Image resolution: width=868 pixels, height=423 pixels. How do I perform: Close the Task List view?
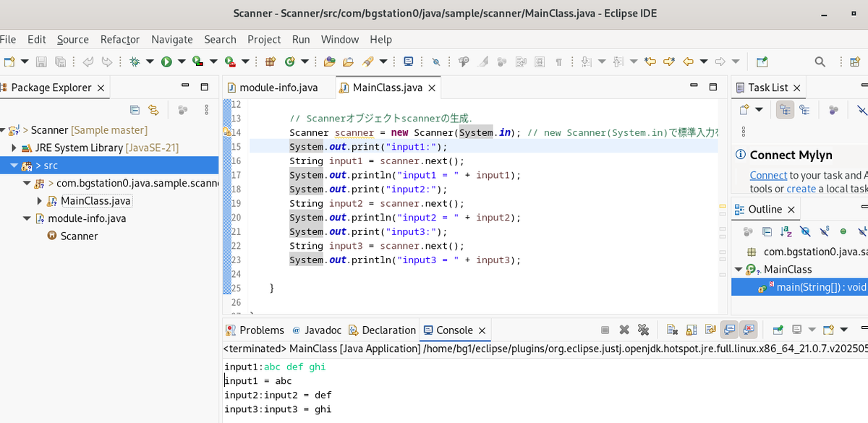(796, 88)
